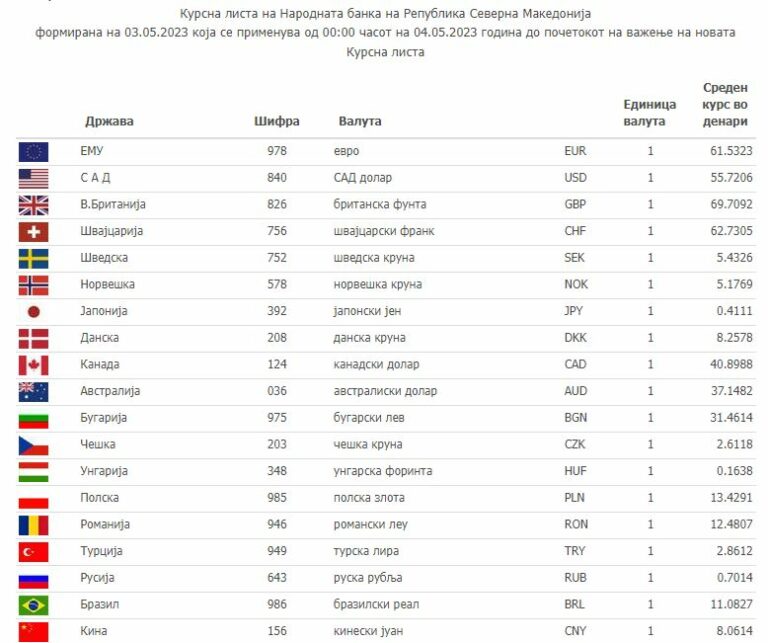Screen dimensions: 768x643
Task: Click the Canadian maple leaf flag
Action: coord(33,364)
